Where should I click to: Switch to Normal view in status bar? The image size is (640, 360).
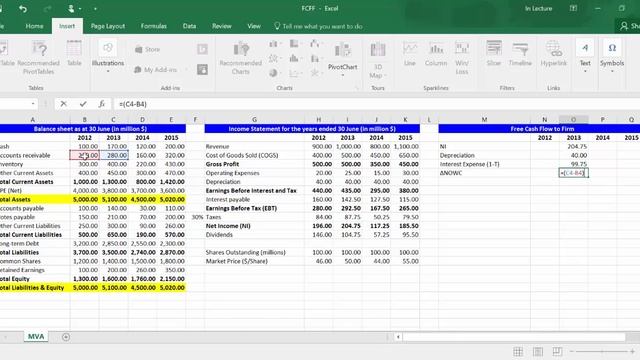click(x=518, y=351)
